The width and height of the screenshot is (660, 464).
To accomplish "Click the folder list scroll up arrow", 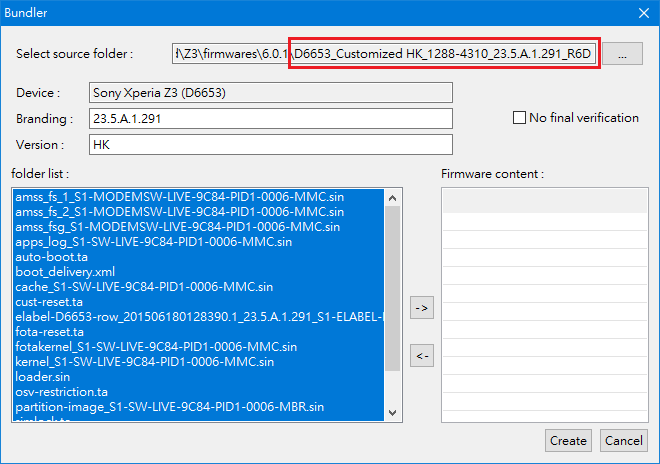I will (x=393, y=198).
